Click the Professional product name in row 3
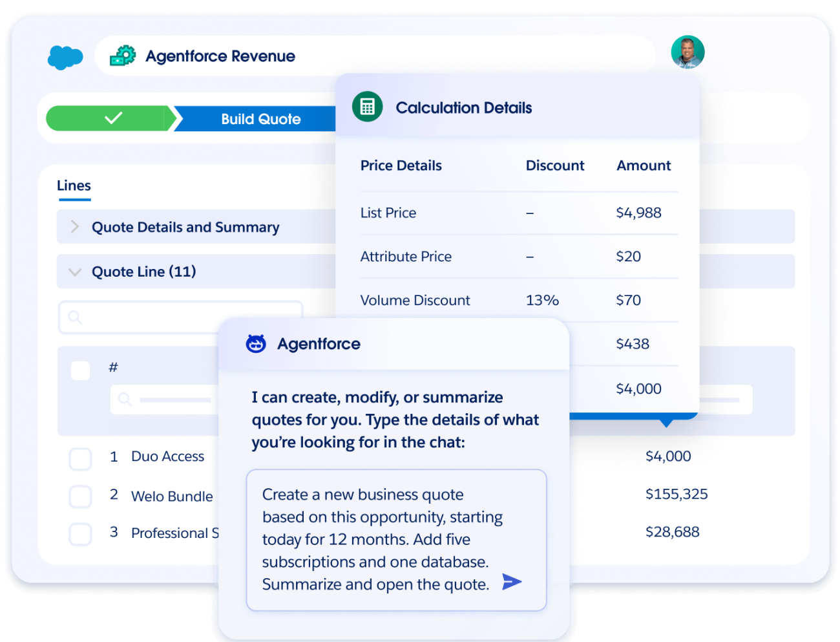Screen dimensions: 840x642 (175, 533)
